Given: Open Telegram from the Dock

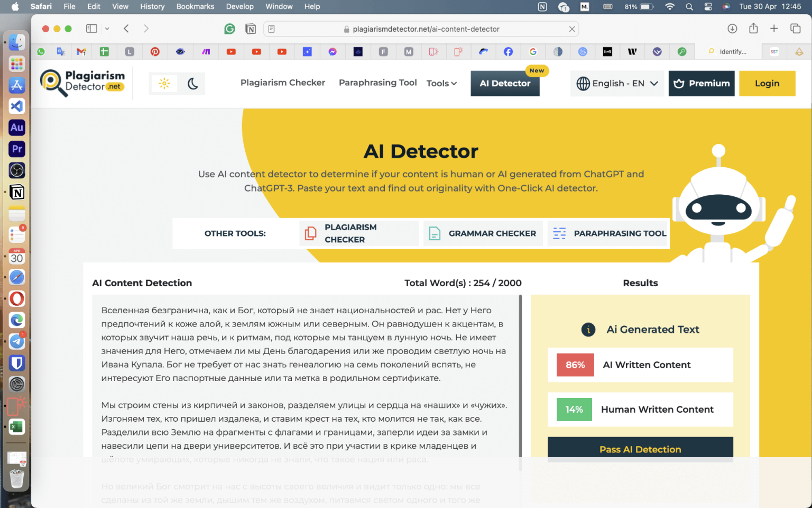Looking at the screenshot, I should [17, 341].
